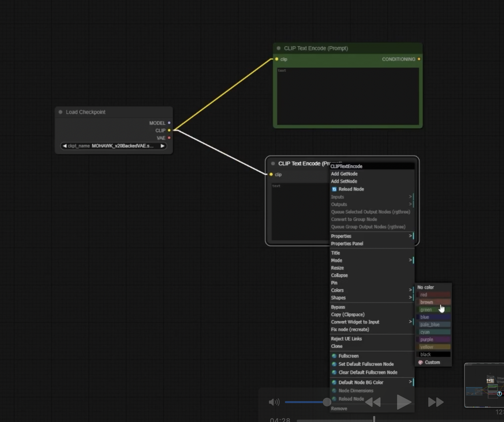
Task: Click the clip input socket on selected node
Action: 271,175
